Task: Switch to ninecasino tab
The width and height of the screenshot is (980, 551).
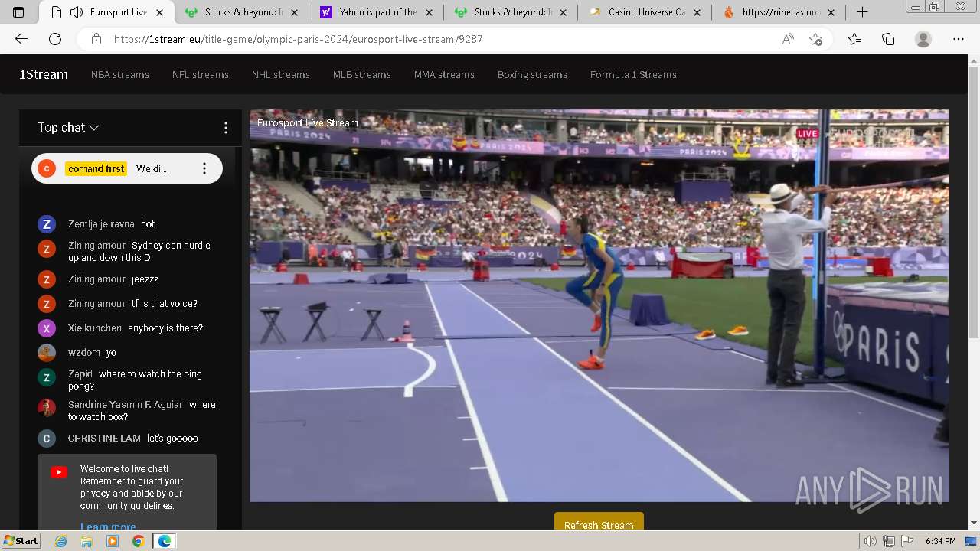Action: (780, 12)
